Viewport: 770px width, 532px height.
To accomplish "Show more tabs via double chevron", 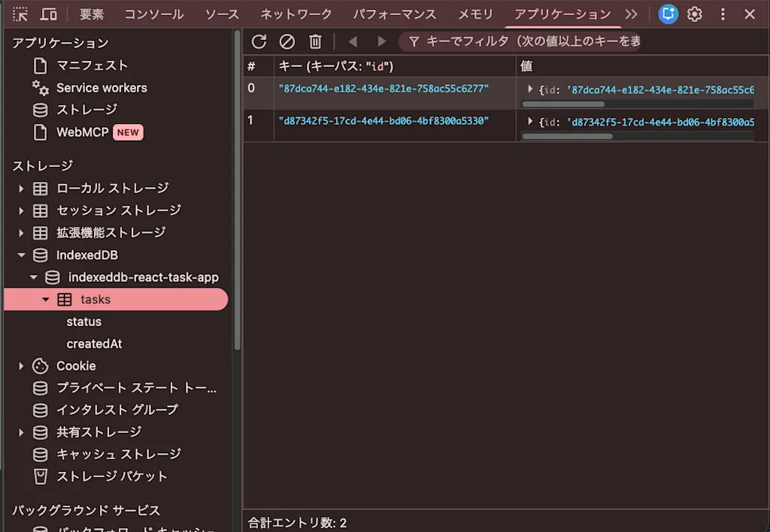I will coord(632,14).
